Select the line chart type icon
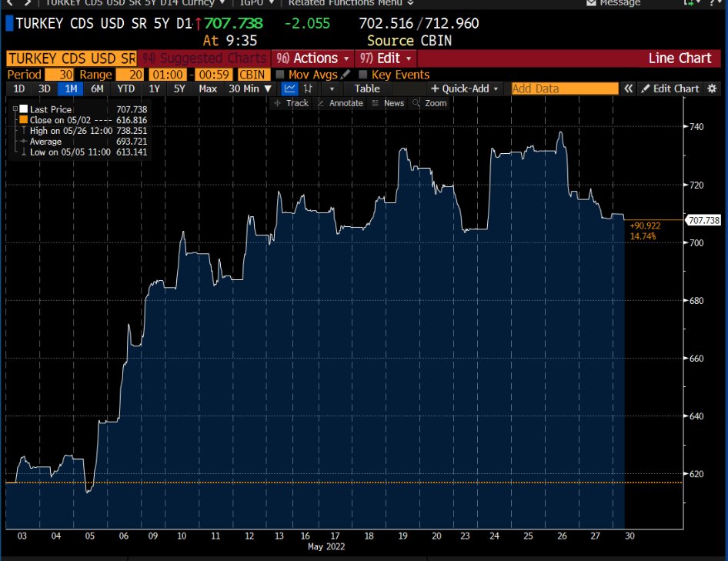Image resolution: width=728 pixels, height=561 pixels. (x=289, y=88)
